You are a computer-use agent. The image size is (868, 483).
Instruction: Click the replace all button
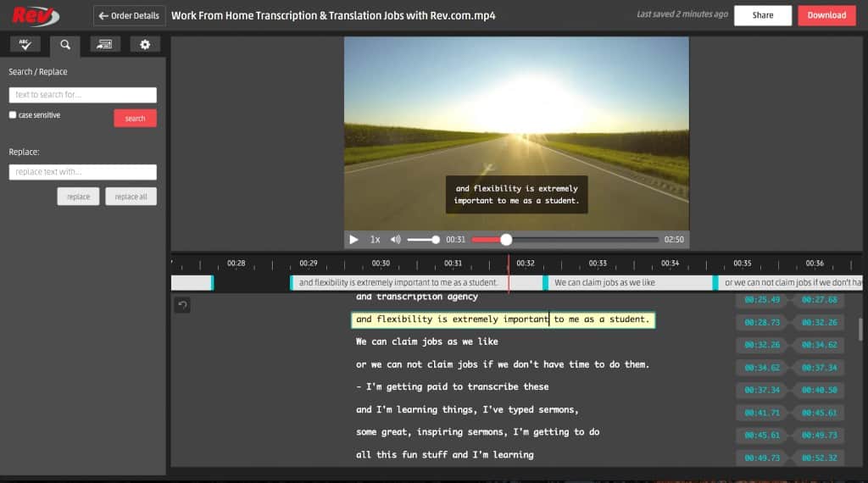[x=131, y=197]
